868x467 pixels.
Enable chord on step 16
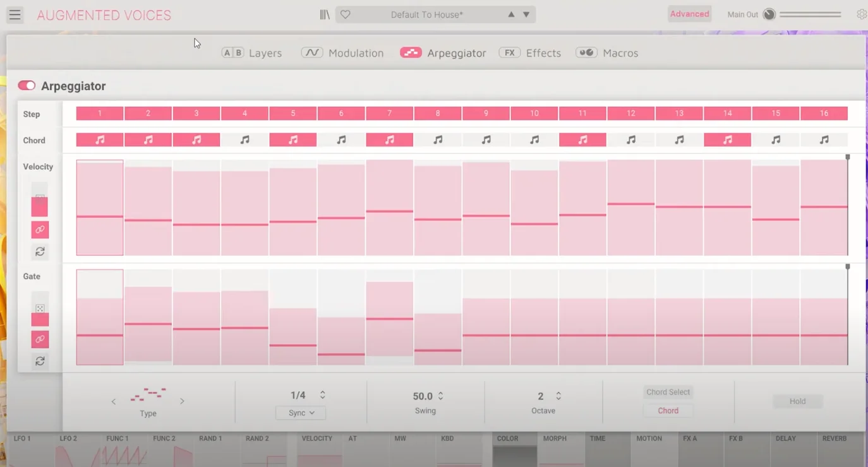click(x=824, y=140)
